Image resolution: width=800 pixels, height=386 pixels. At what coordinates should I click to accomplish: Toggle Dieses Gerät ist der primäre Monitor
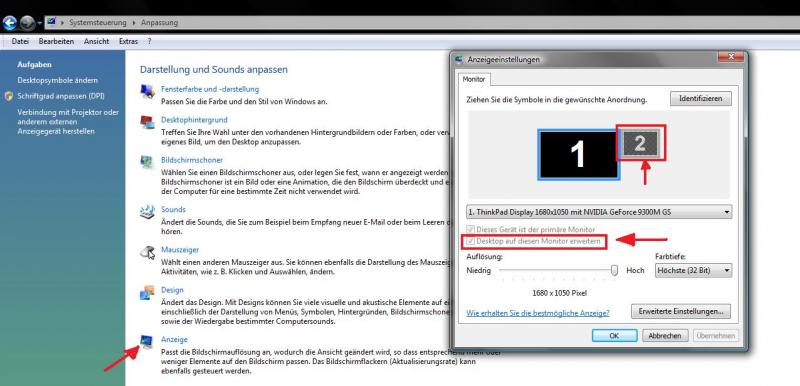471,229
